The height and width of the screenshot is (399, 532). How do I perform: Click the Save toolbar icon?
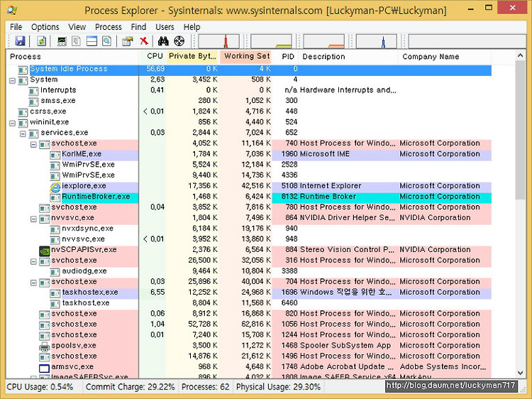(20, 41)
